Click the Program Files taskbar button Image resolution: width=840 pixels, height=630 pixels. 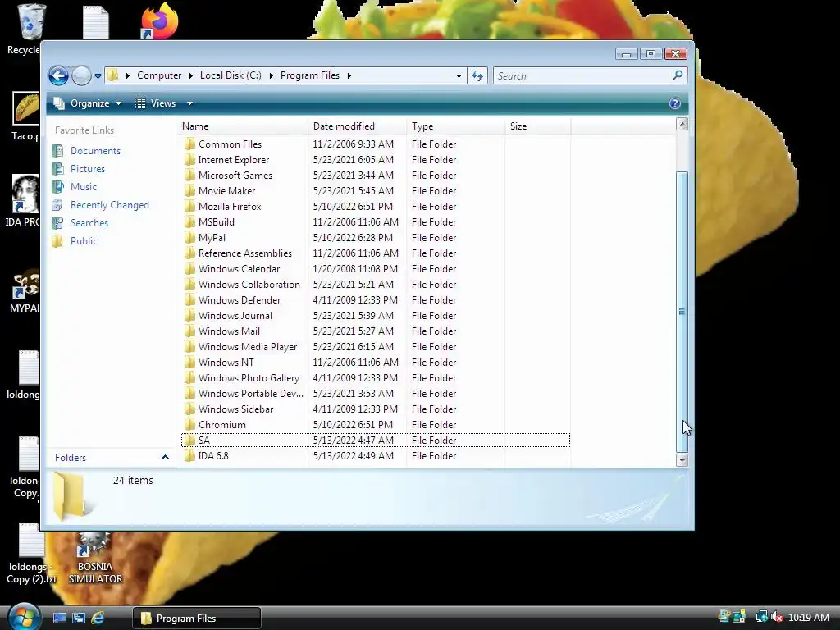tap(197, 619)
